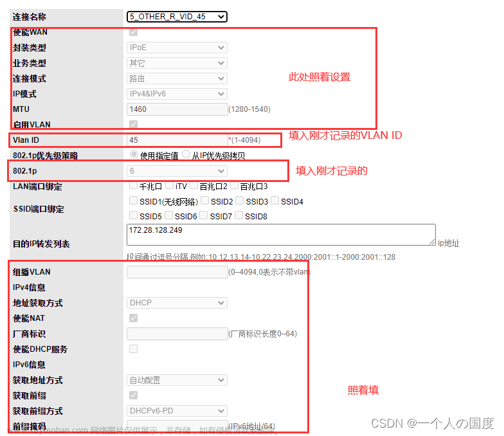Click the SSID端口绑定 label
504x436 pixels.
(x=39, y=209)
